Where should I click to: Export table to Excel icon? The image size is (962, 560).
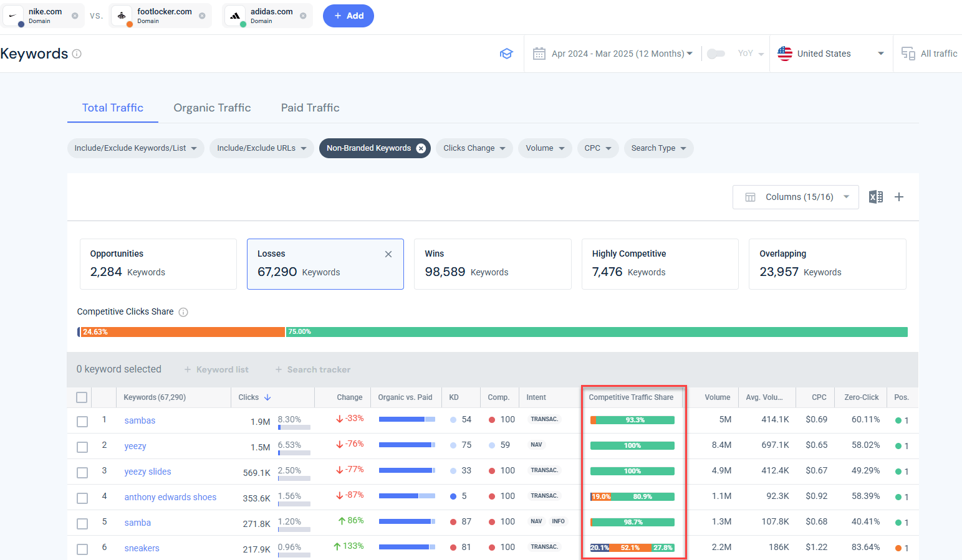pos(876,197)
